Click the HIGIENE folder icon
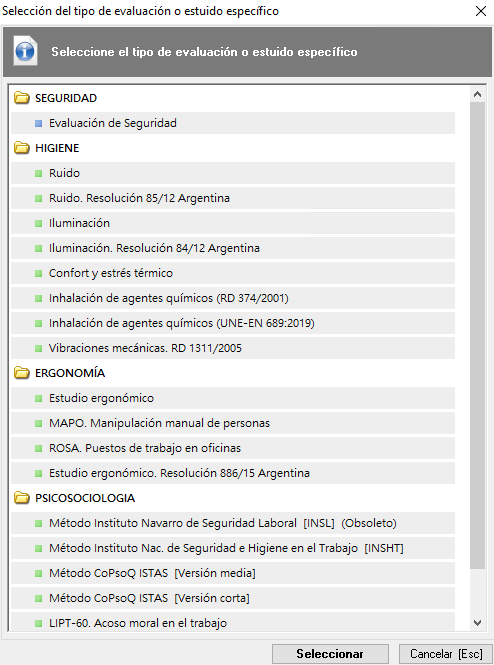Screen dimensions: 494x665 [22, 148]
